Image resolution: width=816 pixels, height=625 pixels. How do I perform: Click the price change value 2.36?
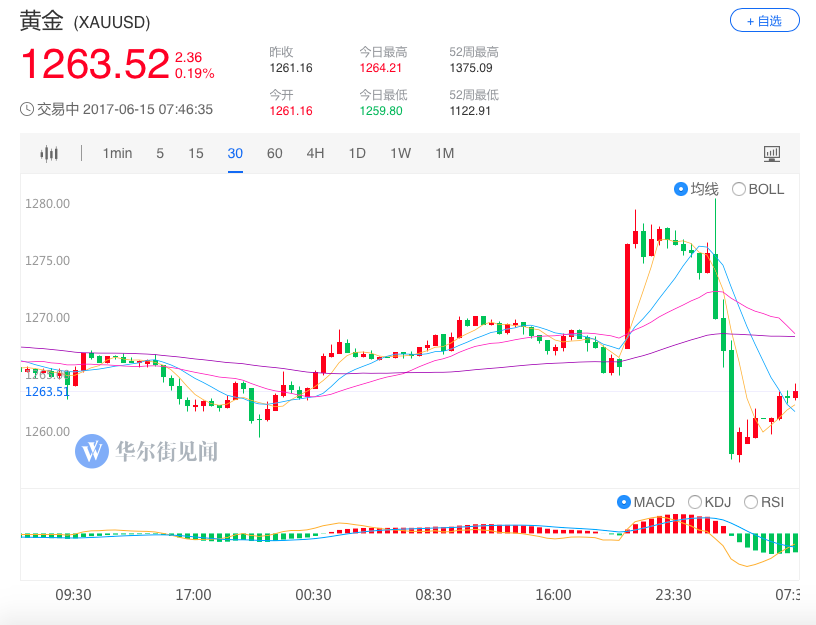pyautogui.click(x=188, y=57)
